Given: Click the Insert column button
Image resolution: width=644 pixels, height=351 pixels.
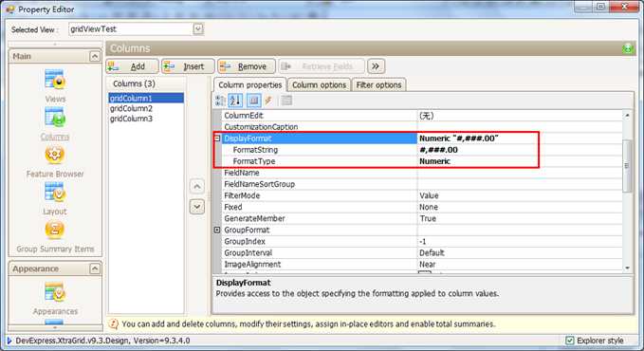Looking at the screenshot, I should pyautogui.click(x=188, y=66).
